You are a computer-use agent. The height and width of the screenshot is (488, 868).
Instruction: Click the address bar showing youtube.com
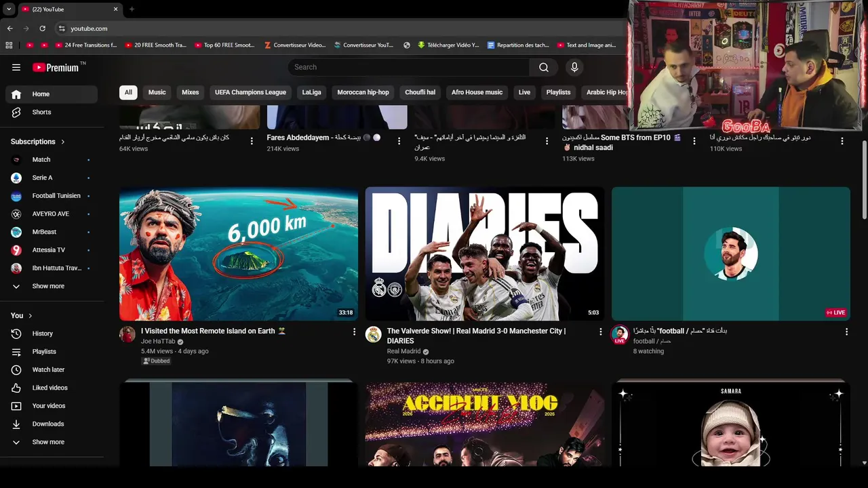[x=339, y=28]
